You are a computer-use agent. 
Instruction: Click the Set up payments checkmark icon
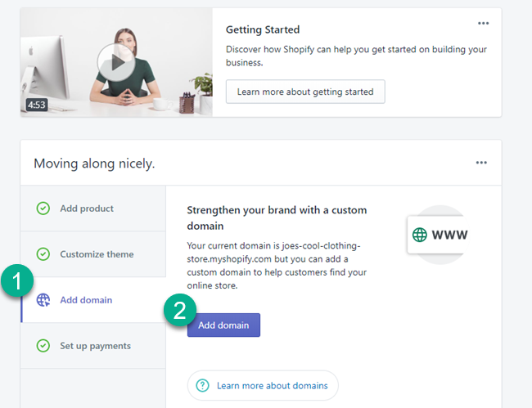(43, 346)
